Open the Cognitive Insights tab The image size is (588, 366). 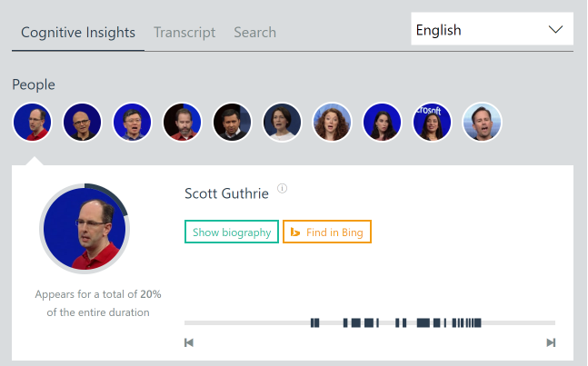click(x=78, y=32)
